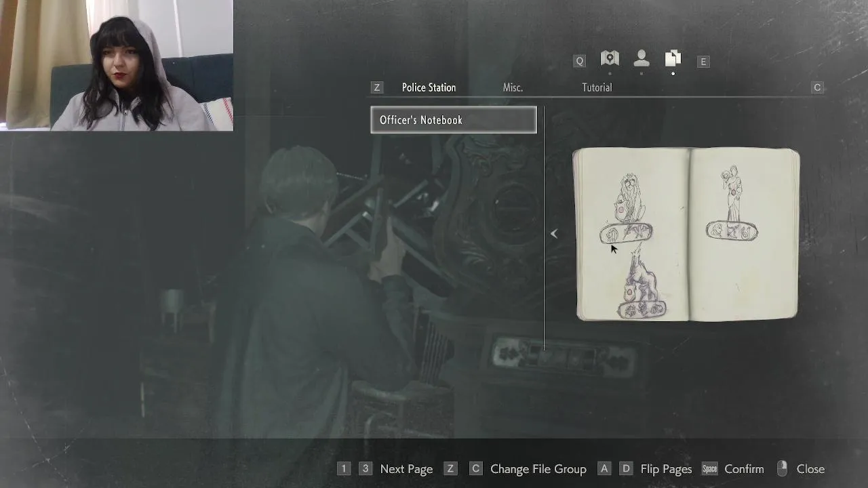Click the streamer webcam overlay
This screenshot has width=868, height=488.
coord(117,65)
